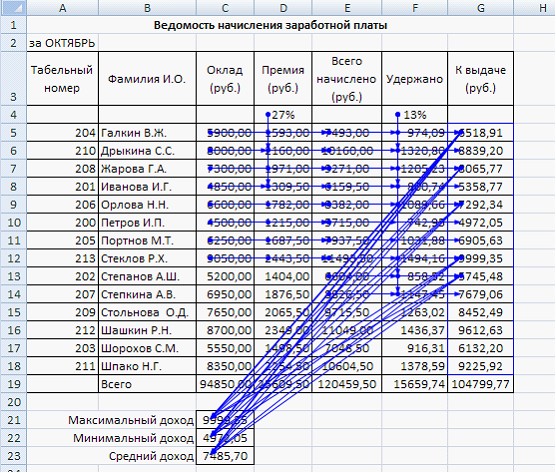Select cell 'Портнов М.Т.'
The image size is (556, 473).
click(147, 240)
